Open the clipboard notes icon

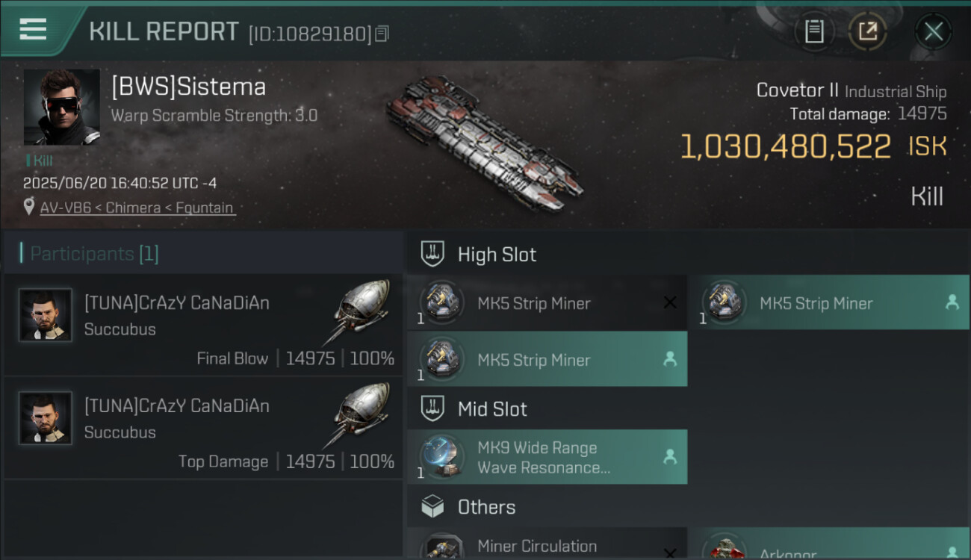tap(814, 31)
